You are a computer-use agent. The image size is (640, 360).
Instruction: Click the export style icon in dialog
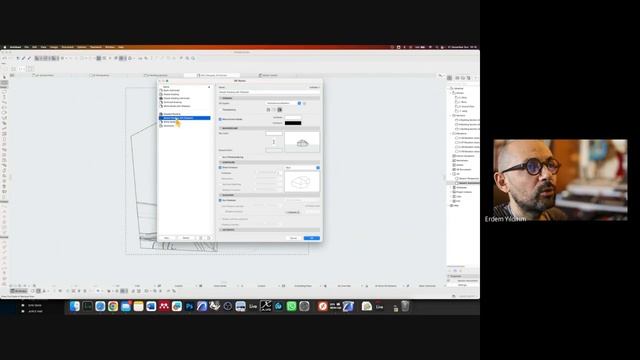tap(209, 238)
